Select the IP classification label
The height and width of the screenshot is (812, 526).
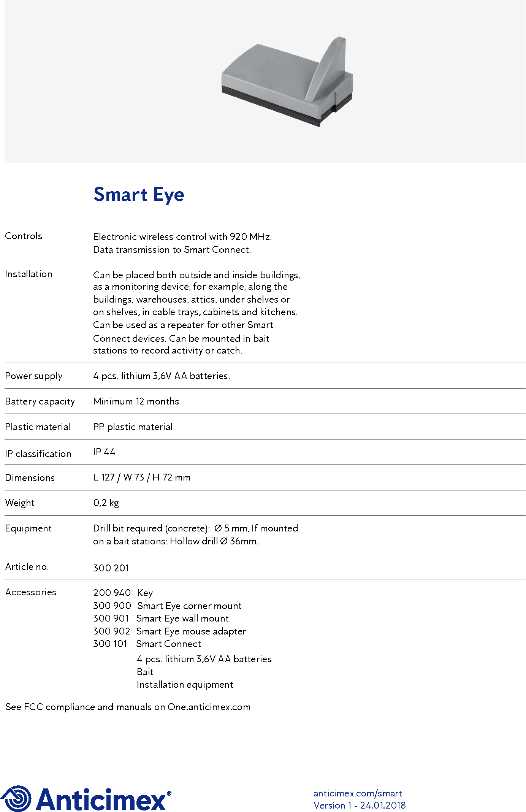tap(38, 454)
